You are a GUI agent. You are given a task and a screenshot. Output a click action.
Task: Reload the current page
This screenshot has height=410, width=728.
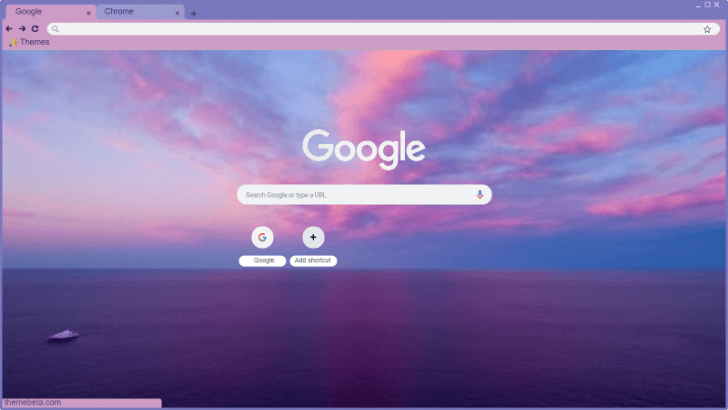(x=35, y=29)
